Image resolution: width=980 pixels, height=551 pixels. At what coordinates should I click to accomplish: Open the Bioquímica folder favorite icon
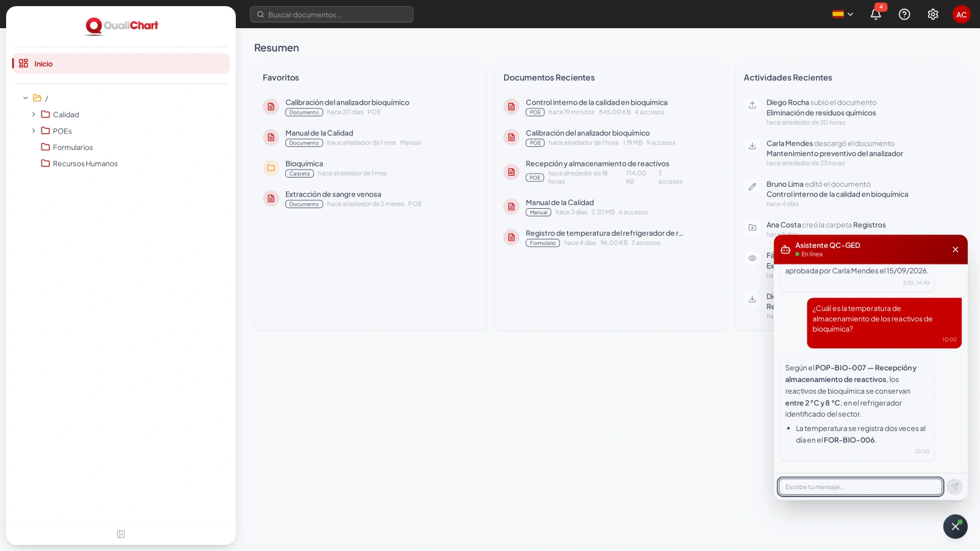[271, 168]
